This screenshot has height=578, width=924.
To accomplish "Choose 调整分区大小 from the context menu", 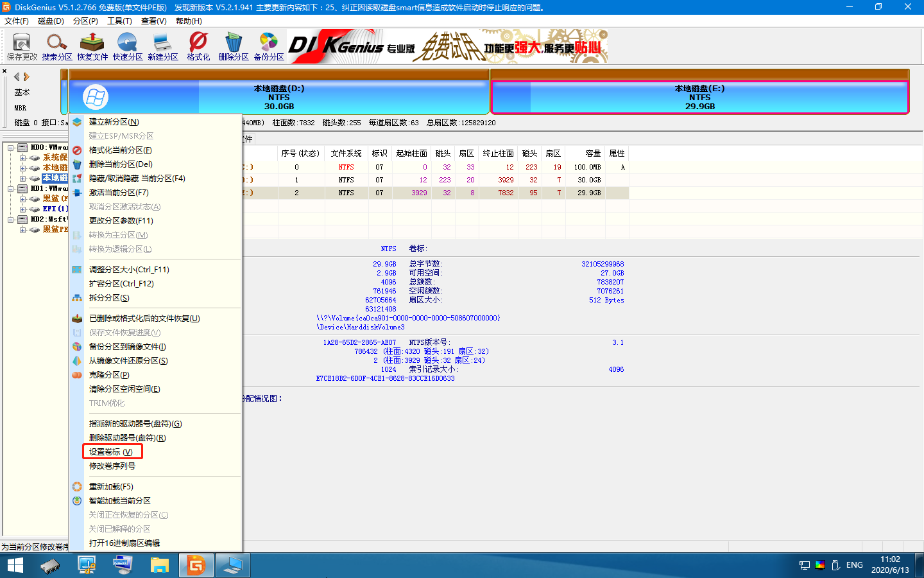I will click(129, 270).
